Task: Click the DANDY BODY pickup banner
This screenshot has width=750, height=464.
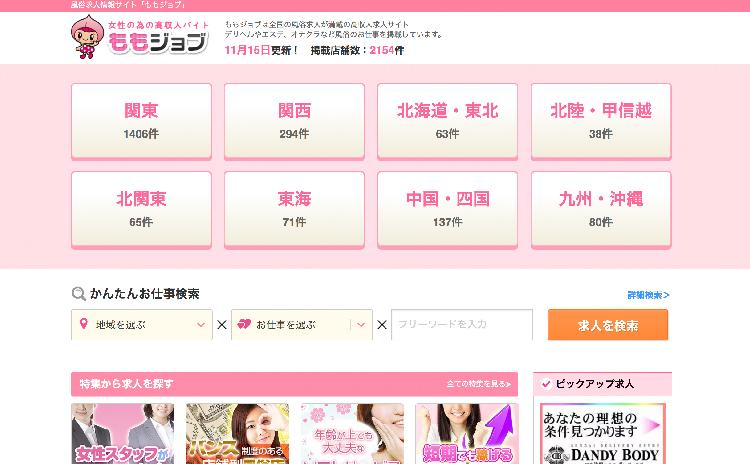Action: pyautogui.click(x=603, y=434)
